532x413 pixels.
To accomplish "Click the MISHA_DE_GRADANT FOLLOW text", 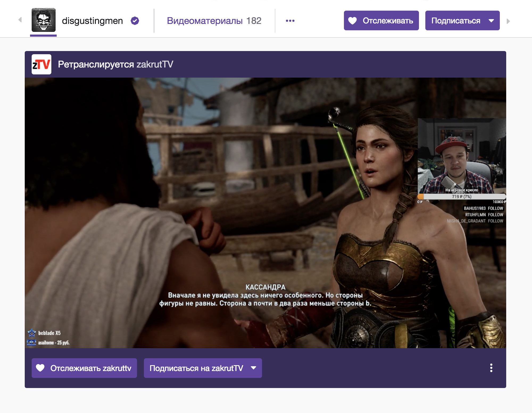I will pyautogui.click(x=475, y=221).
